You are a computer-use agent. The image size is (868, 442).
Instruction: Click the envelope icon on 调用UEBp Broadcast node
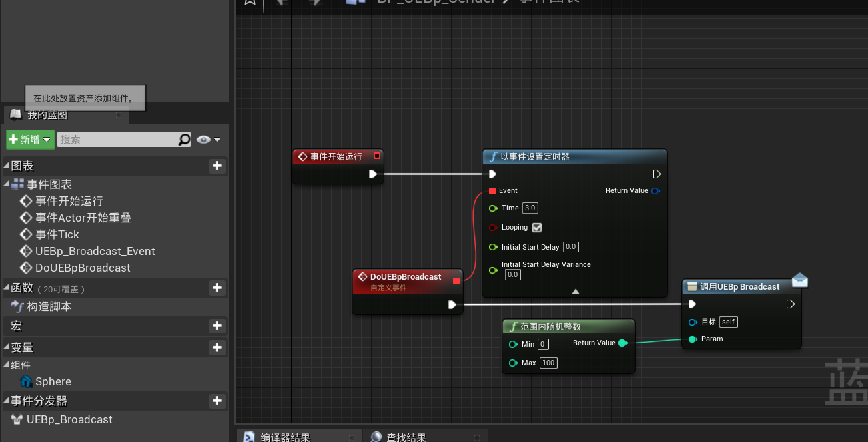[x=799, y=280]
